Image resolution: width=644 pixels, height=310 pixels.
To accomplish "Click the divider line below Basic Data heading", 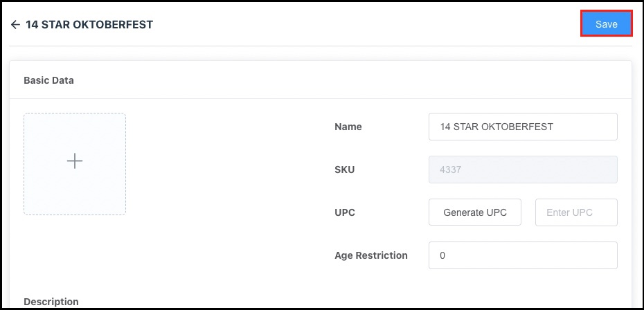I will pyautogui.click(x=320, y=98).
